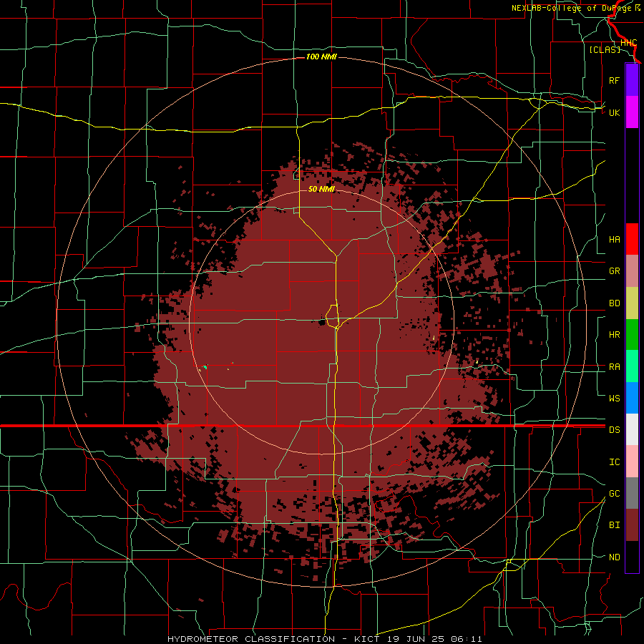Click the brown BI legend color swatch
This screenshot has width=644, height=644.
[x=632, y=525]
